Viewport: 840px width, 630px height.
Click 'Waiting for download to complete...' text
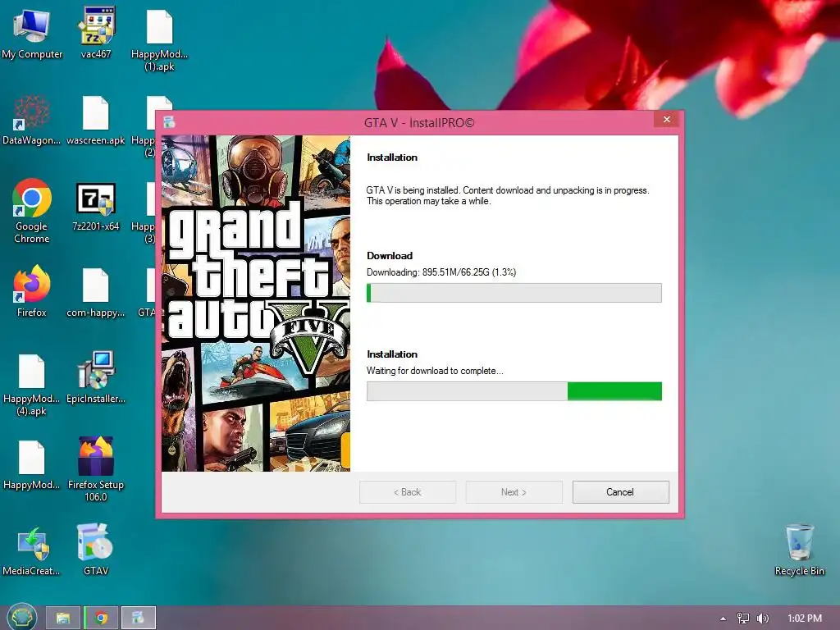click(435, 371)
